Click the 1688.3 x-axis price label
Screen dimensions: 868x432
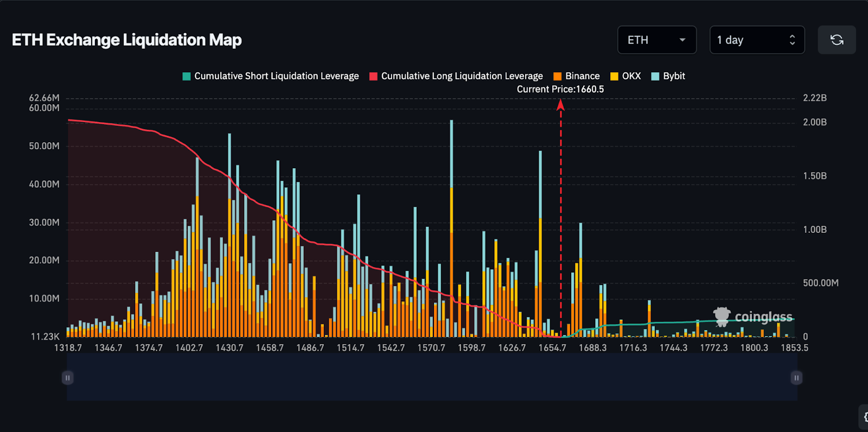[592, 347]
